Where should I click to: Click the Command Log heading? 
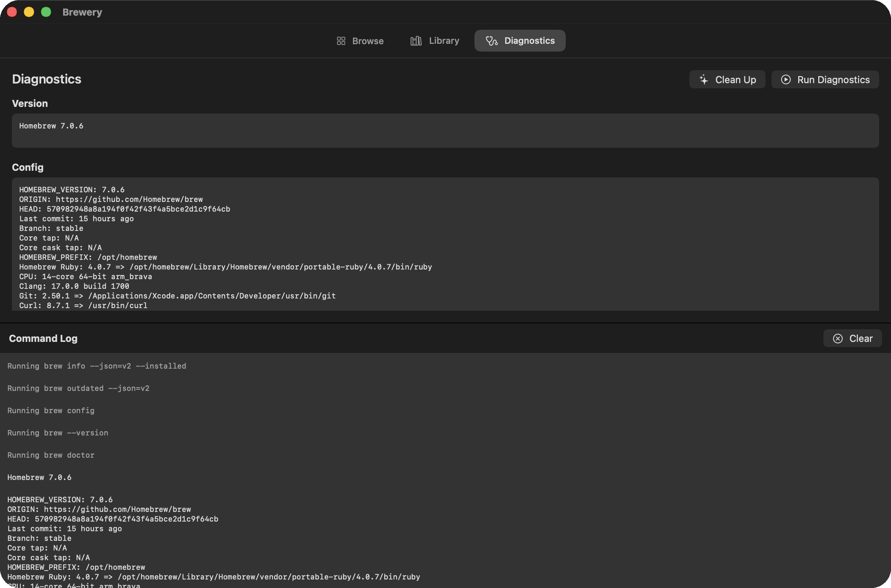click(x=43, y=339)
